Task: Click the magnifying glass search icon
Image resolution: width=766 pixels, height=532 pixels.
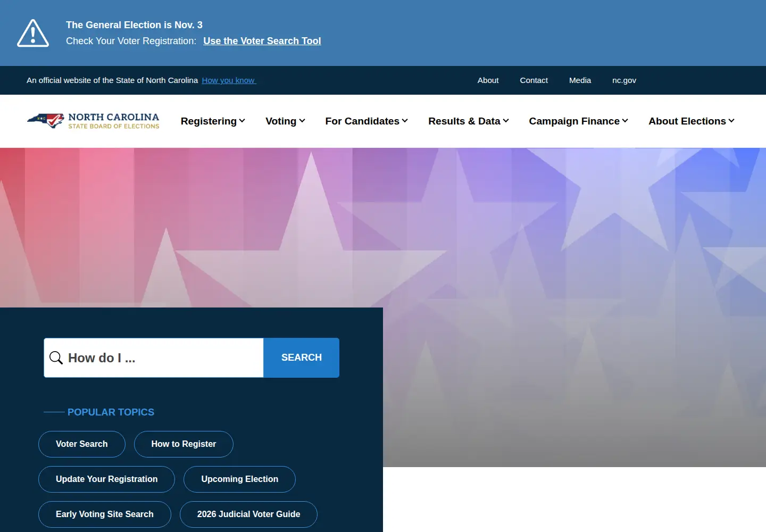Action: [56, 358]
